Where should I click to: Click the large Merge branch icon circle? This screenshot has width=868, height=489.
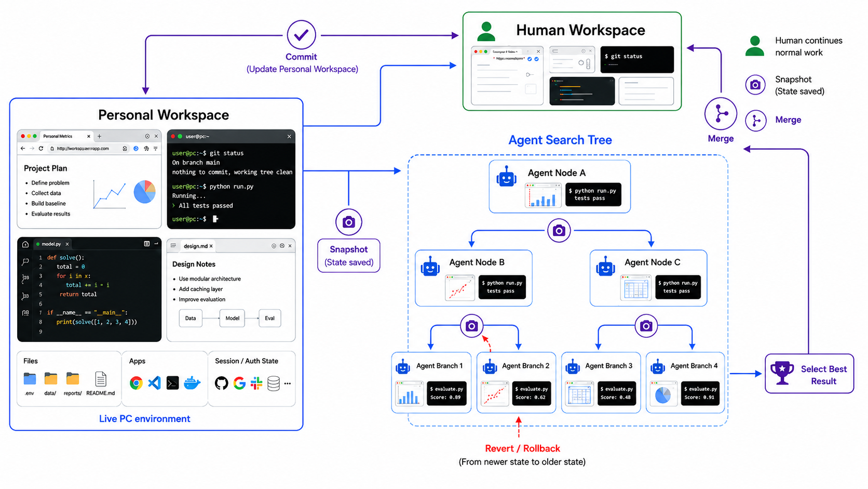(721, 114)
